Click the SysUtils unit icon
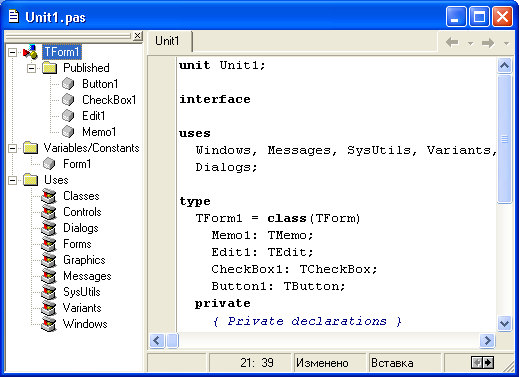The image size is (519, 377). pyautogui.click(x=49, y=292)
